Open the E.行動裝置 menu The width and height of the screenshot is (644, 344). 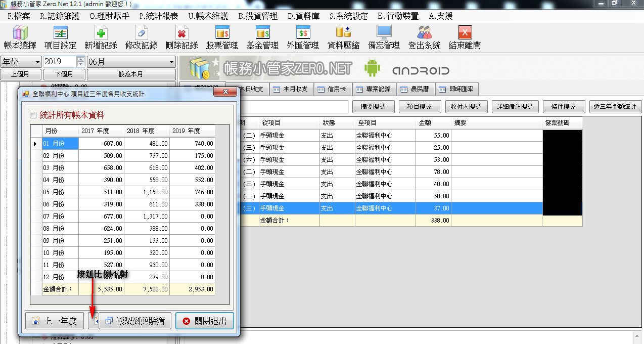point(398,16)
